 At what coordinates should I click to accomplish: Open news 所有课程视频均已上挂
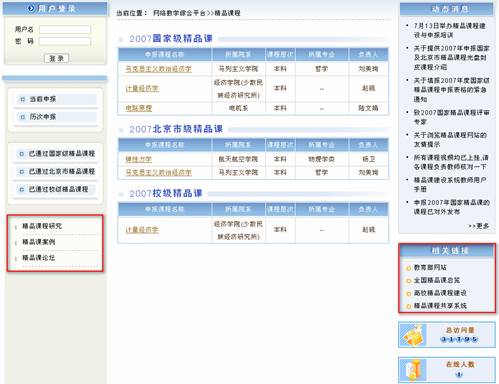(451, 162)
